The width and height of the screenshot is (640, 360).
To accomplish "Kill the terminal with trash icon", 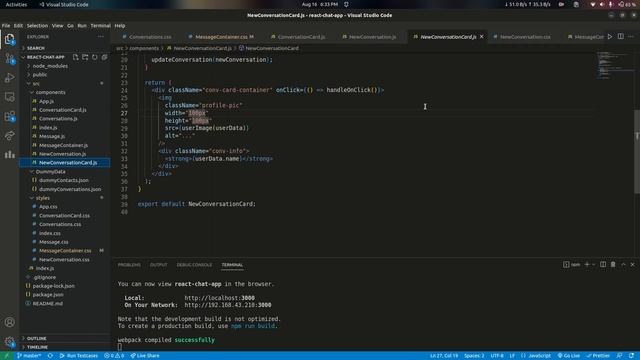I will pyautogui.click(x=613, y=264).
